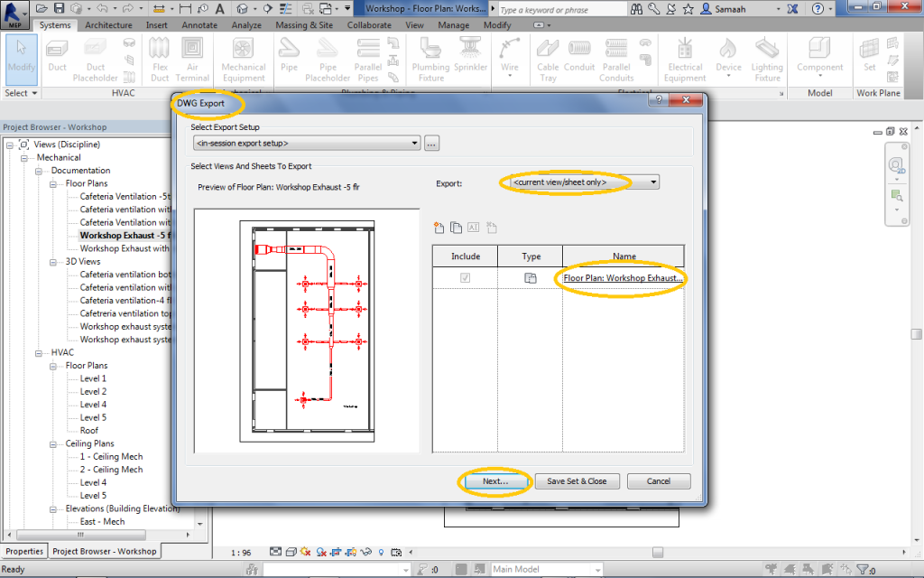
Task: Toggle Show Crop Region icon in view bar
Action: point(351,553)
